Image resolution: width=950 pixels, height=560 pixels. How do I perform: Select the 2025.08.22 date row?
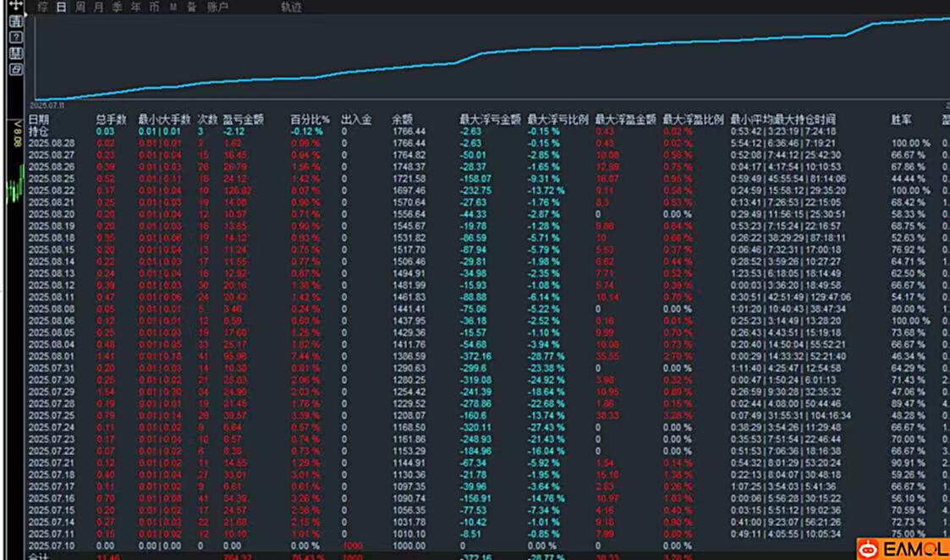click(x=52, y=190)
